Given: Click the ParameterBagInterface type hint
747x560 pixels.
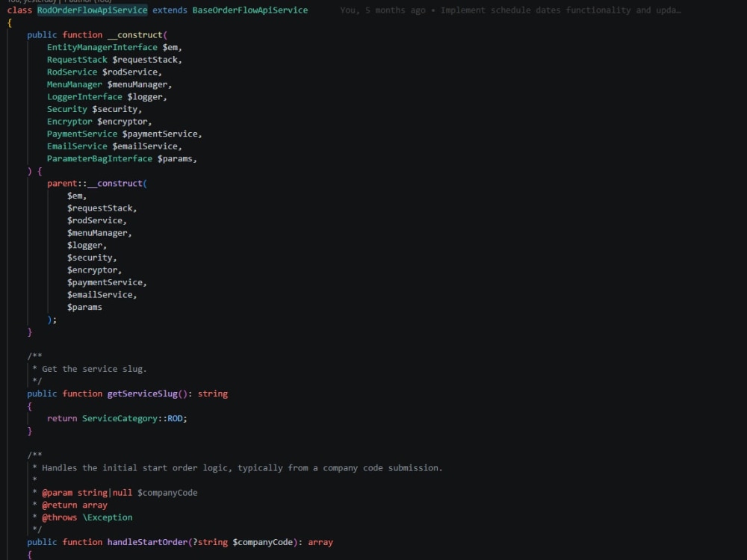Looking at the screenshot, I should point(99,158).
